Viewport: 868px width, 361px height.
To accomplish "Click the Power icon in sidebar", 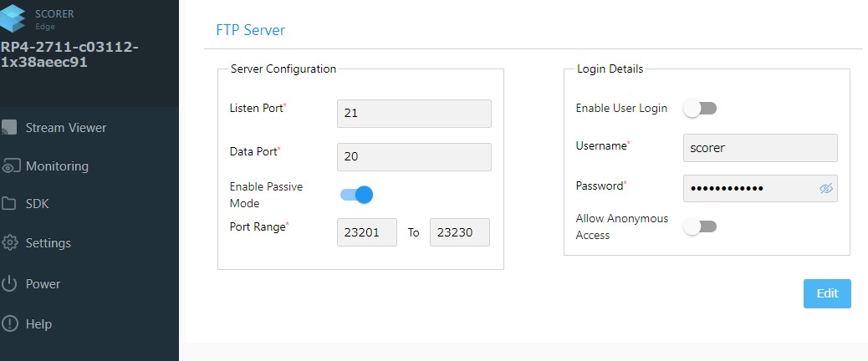I will pyautogui.click(x=9, y=283).
